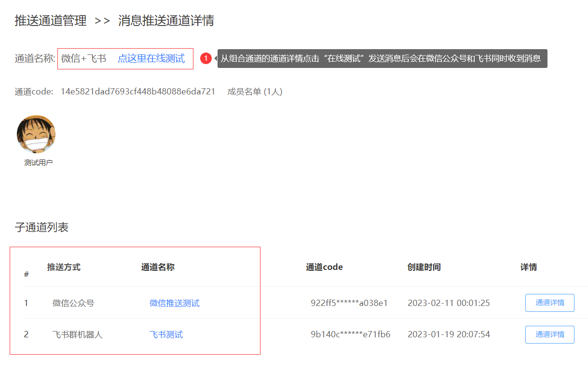Click the 通道code column header
The height and width of the screenshot is (372, 588).
click(x=324, y=267)
